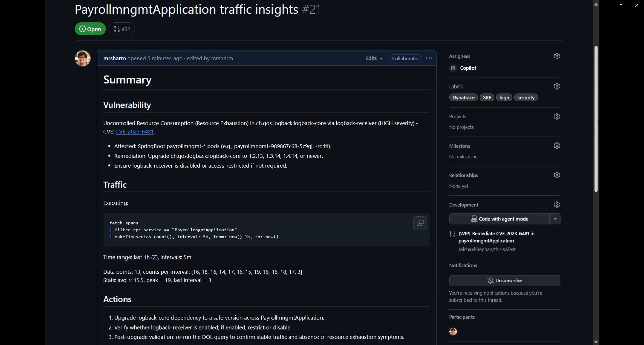Copy the fetch spans code snippet
The width and height of the screenshot is (644, 345).
pos(420,223)
